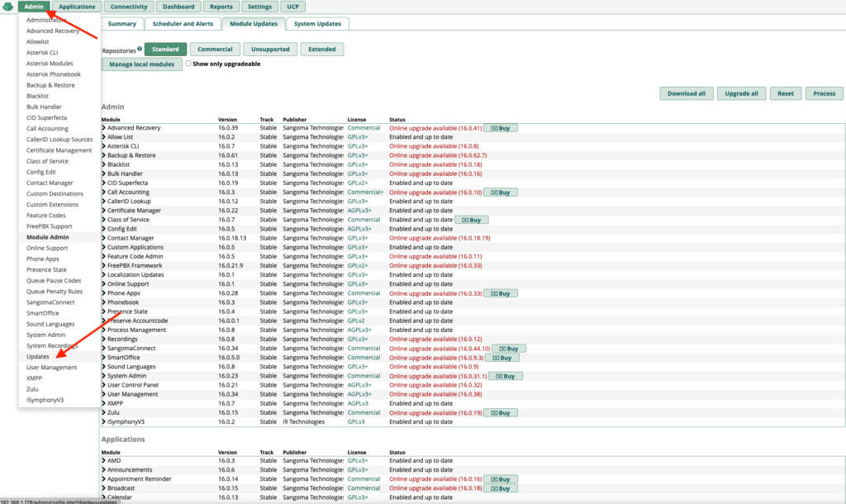
Task: Toggle the Commercial repository button
Action: (215, 50)
